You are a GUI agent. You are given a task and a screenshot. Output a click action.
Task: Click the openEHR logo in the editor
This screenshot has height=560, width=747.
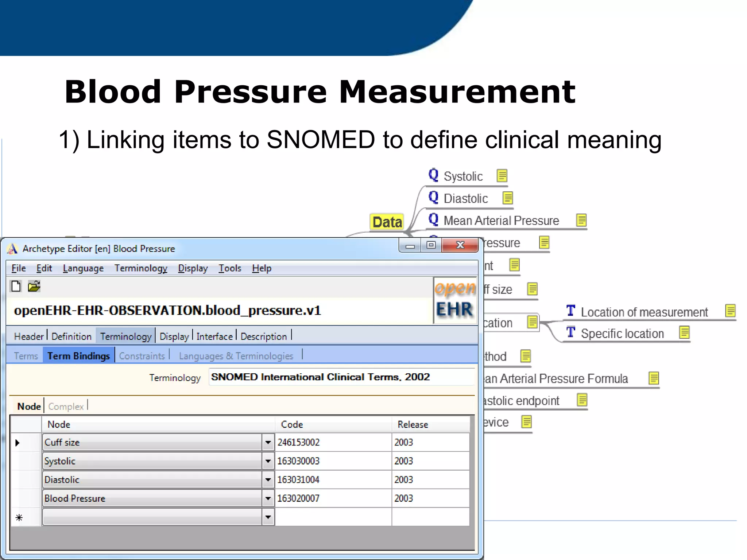click(455, 300)
